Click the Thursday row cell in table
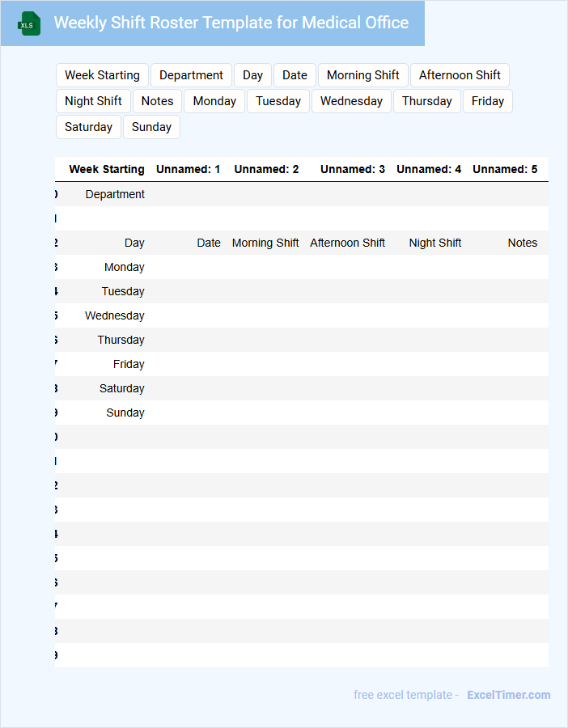The image size is (568, 728). (121, 340)
